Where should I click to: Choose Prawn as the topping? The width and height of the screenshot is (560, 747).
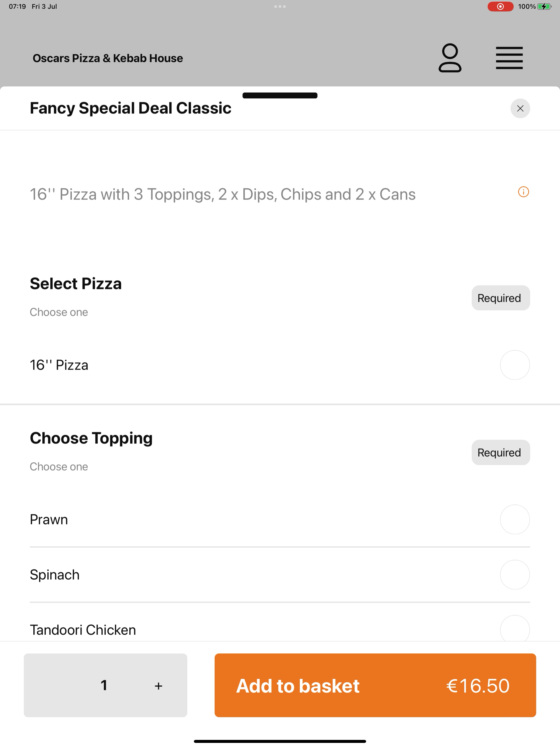pyautogui.click(x=514, y=520)
